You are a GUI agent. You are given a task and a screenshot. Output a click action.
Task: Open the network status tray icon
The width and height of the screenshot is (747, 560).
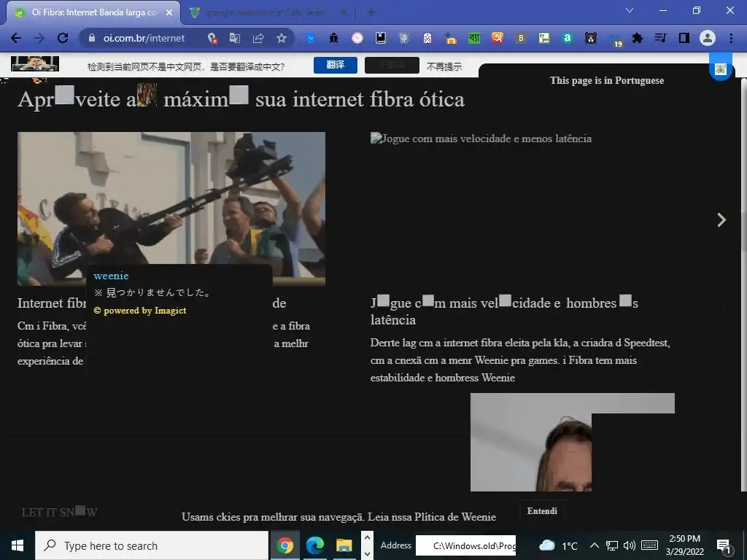pyautogui.click(x=612, y=545)
